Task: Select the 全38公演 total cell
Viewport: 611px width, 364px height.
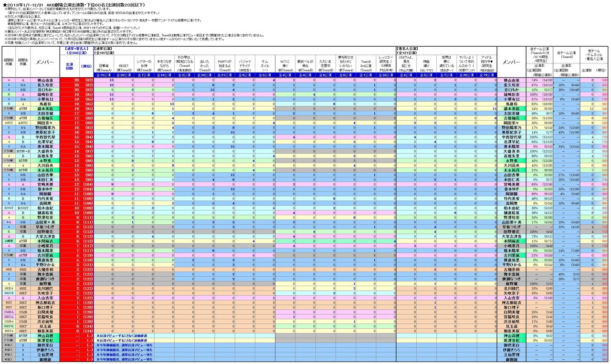Action: [x=386, y=75]
